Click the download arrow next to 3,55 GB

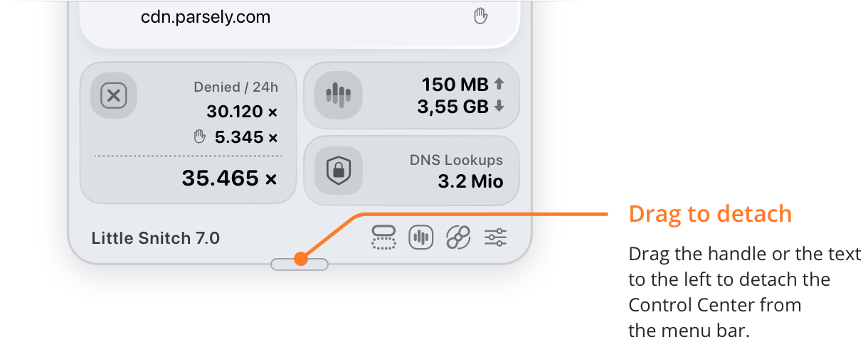[x=499, y=107]
